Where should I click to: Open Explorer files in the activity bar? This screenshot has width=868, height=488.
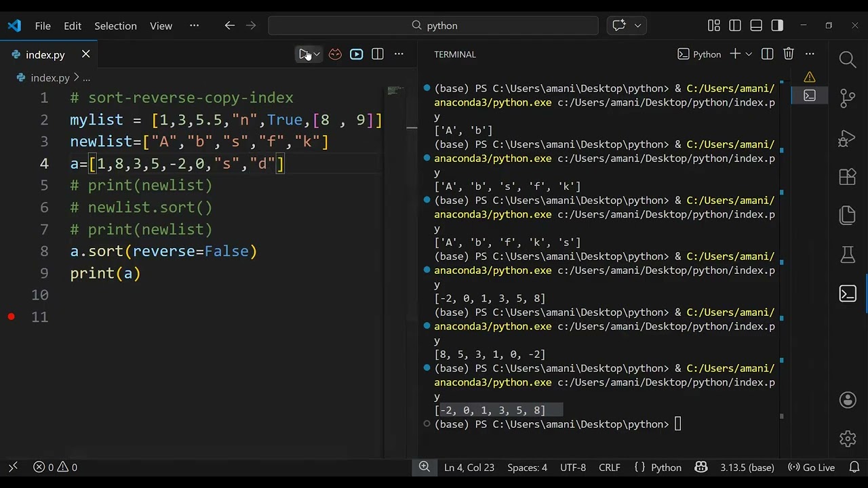click(x=848, y=216)
